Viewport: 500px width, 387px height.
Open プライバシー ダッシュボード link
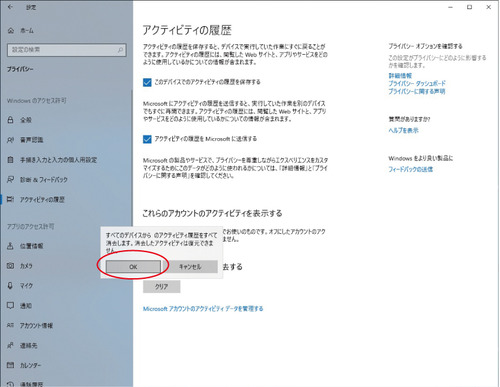[417, 83]
